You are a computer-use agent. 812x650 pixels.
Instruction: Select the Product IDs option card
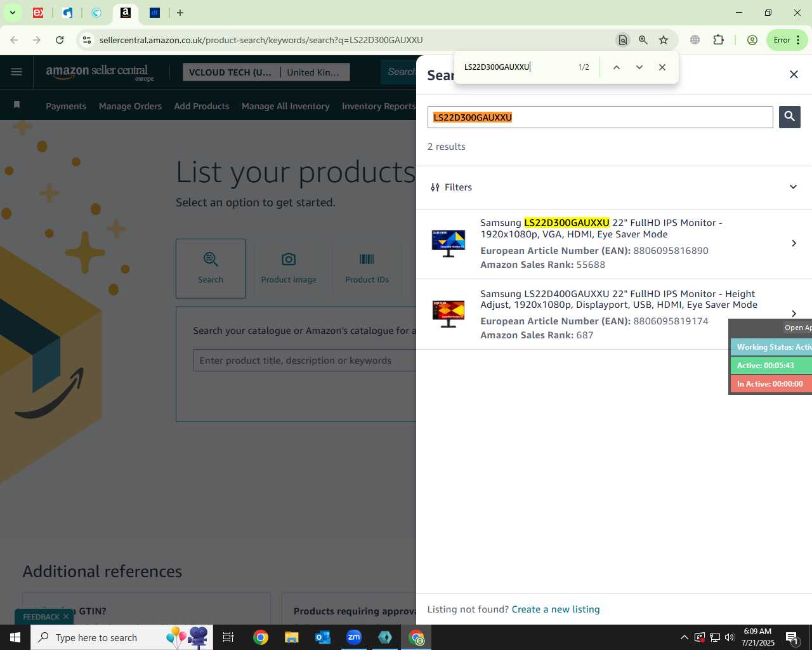[x=367, y=269]
